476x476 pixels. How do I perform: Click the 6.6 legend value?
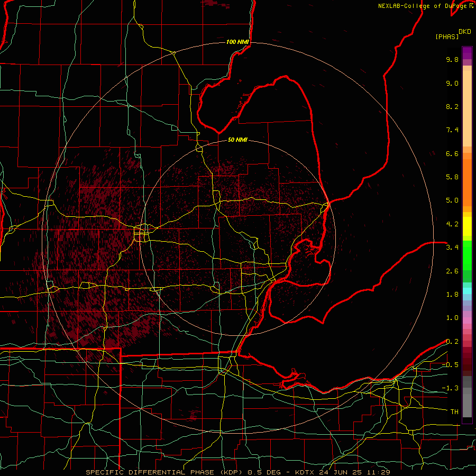click(x=452, y=153)
